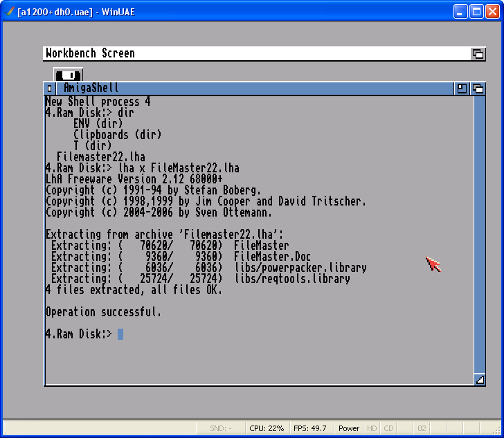
Task: Click the SND status bar entry
Action: tap(221, 428)
